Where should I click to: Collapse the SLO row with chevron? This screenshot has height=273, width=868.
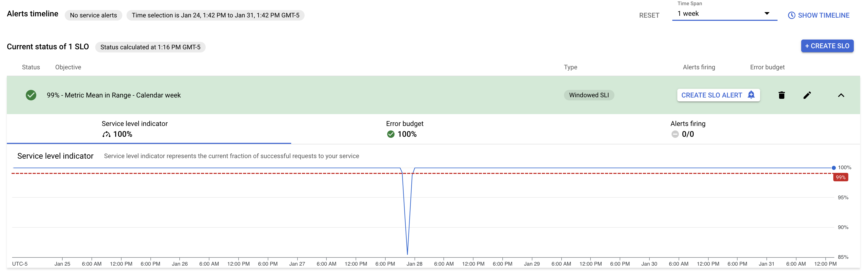coord(841,95)
